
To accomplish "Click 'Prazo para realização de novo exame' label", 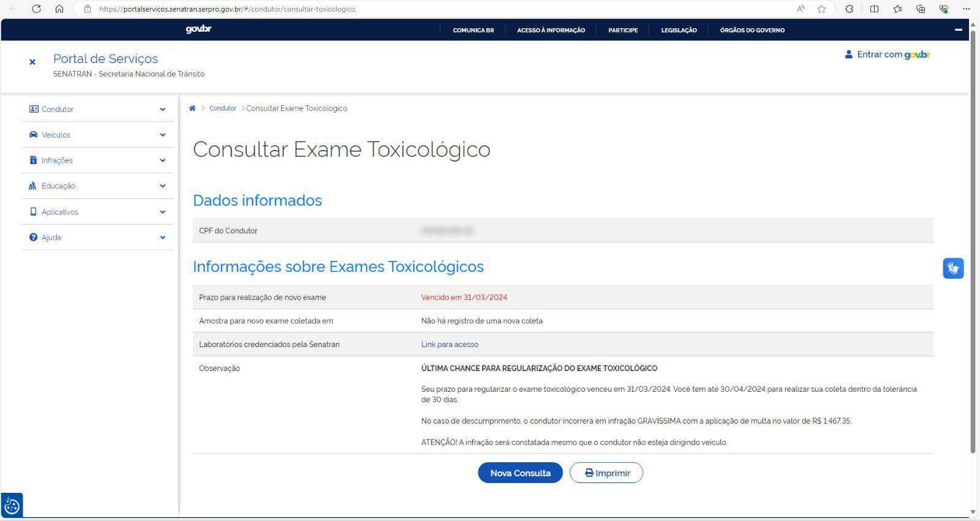I will pos(262,298).
